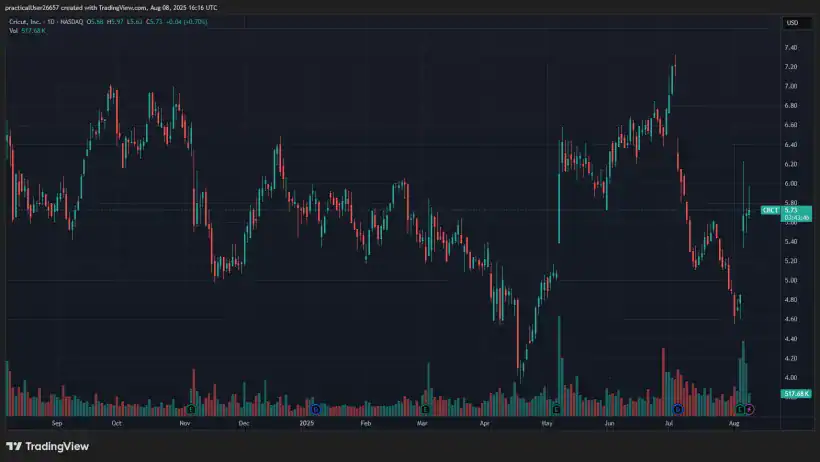Click the August earnings marker

point(739,409)
